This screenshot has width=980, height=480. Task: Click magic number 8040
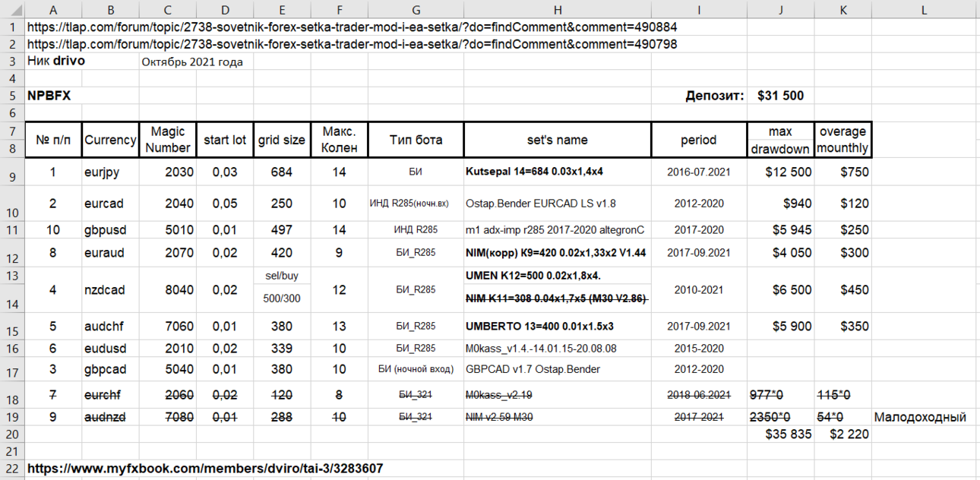pyautogui.click(x=167, y=289)
